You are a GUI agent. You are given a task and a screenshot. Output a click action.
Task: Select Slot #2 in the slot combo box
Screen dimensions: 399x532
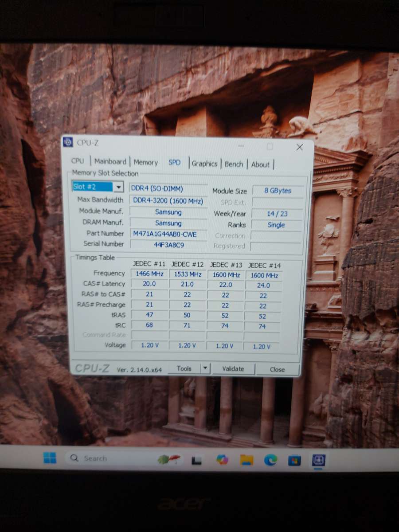pos(89,187)
